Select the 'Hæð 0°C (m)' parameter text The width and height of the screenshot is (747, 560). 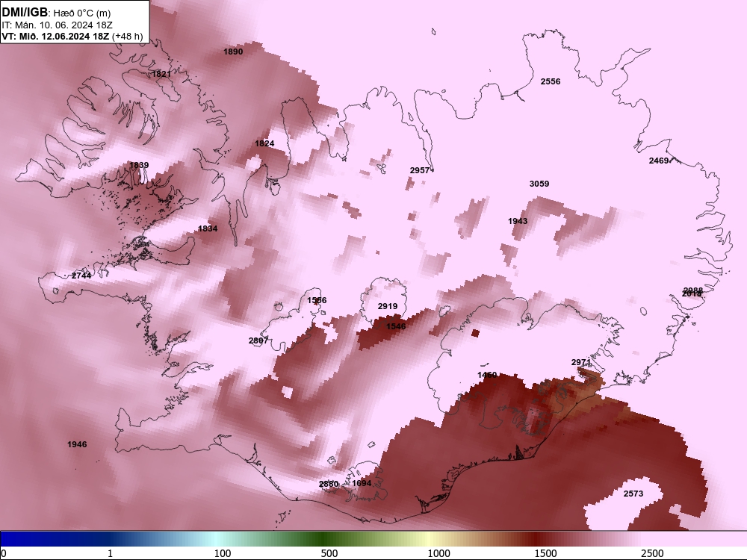[x=81, y=13]
